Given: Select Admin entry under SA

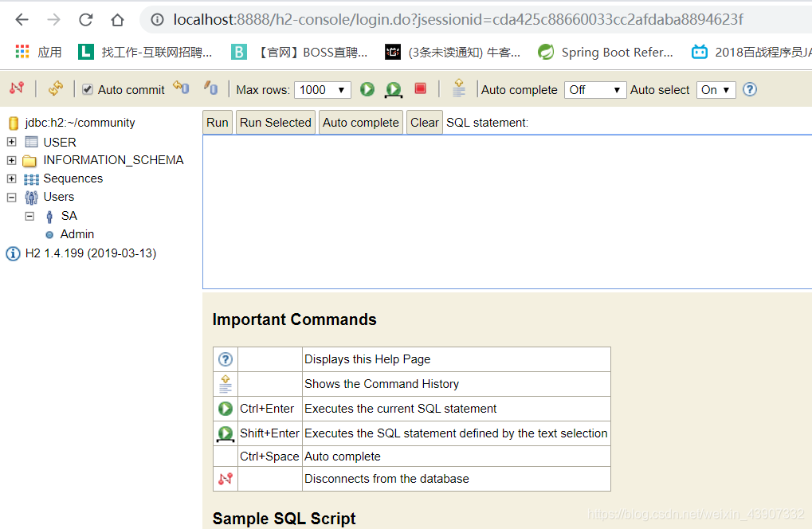Looking at the screenshot, I should click(x=77, y=234).
